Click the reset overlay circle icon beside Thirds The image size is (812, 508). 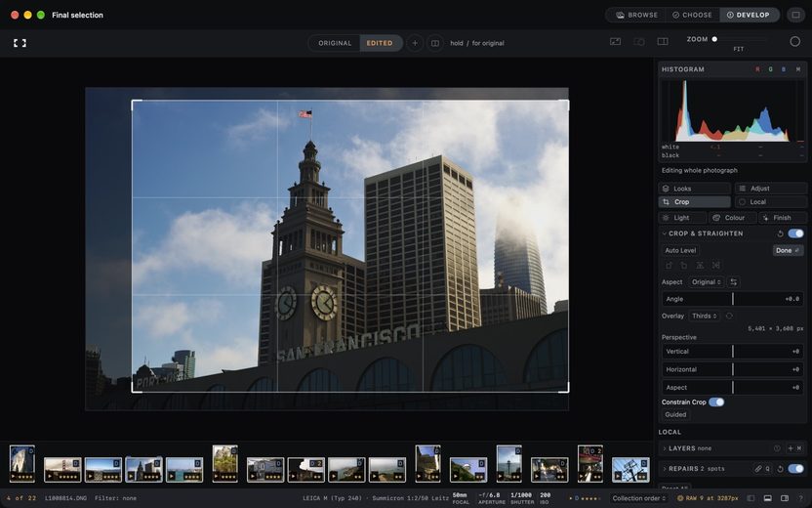729,316
